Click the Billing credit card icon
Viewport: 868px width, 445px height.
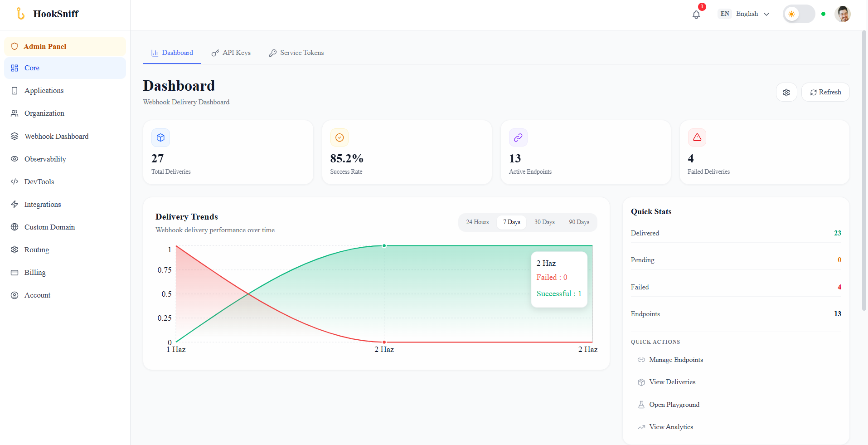(x=15, y=272)
